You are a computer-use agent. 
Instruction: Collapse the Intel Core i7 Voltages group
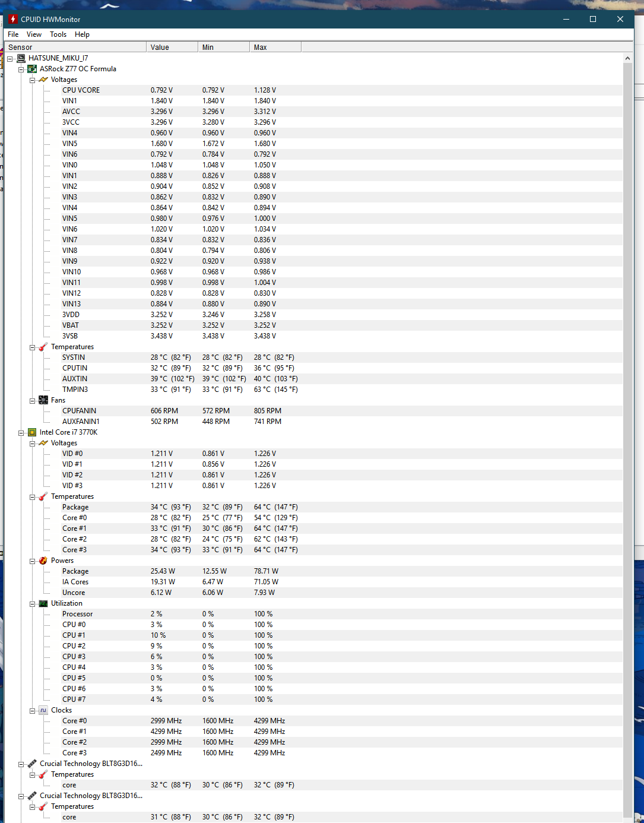tap(33, 443)
